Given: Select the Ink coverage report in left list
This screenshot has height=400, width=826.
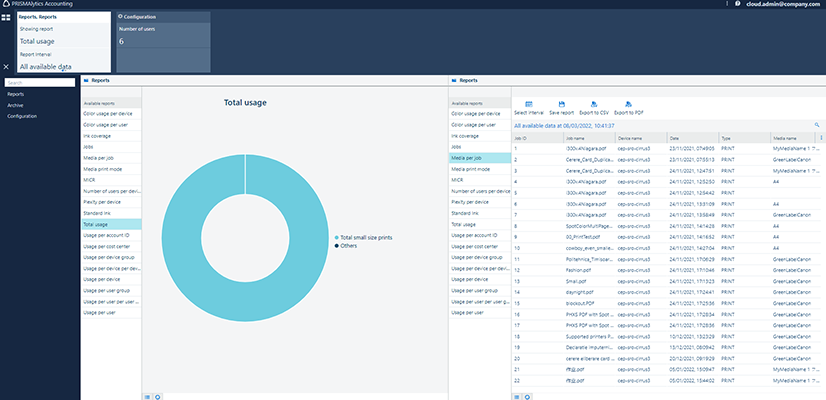Looking at the screenshot, I should tap(96, 136).
